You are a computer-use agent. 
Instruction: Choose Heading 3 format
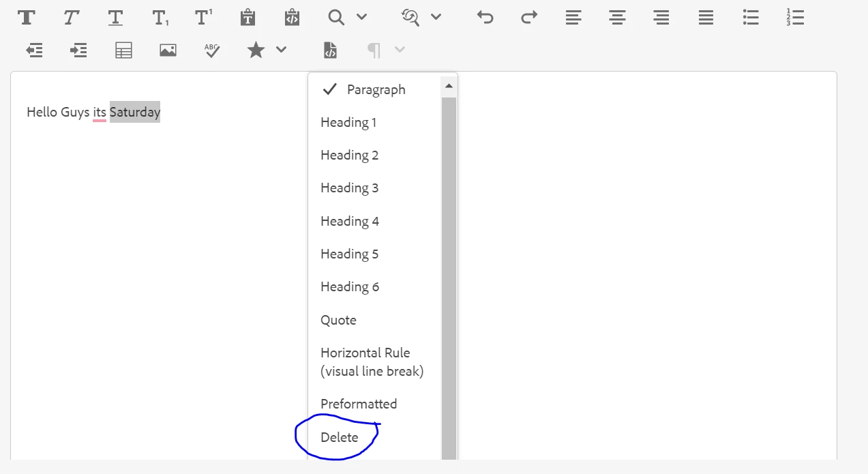click(374, 188)
